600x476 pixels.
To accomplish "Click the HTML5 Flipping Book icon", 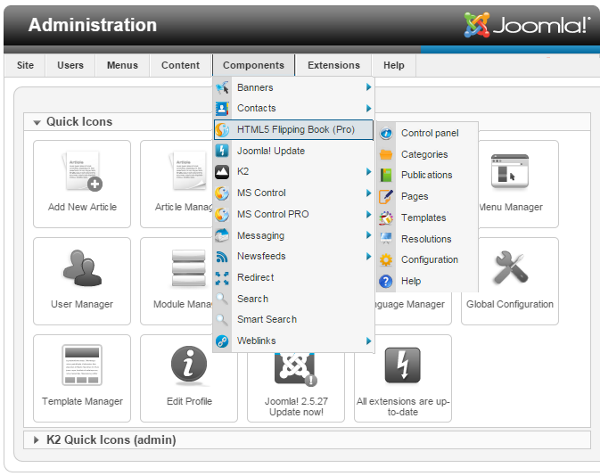I will pyautogui.click(x=222, y=130).
